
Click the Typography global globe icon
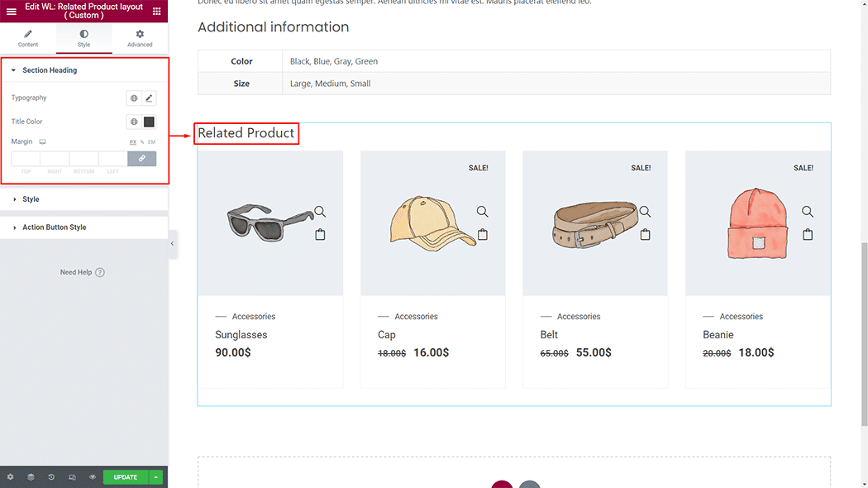[x=134, y=98]
